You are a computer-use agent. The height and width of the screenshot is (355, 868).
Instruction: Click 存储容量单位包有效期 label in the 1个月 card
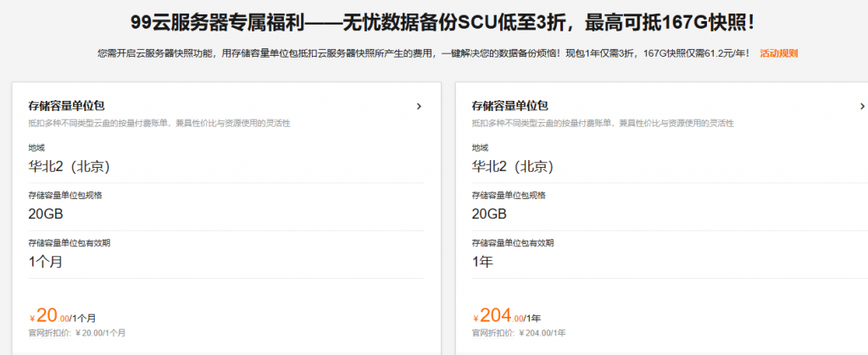[x=70, y=243]
